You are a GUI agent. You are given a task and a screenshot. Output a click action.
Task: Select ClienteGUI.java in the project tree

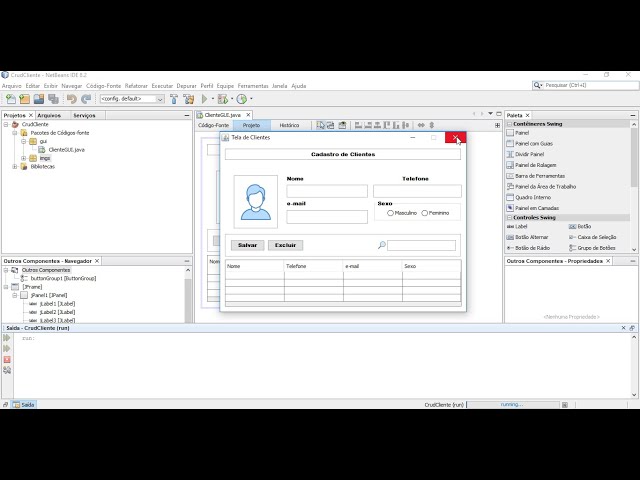coord(67,150)
